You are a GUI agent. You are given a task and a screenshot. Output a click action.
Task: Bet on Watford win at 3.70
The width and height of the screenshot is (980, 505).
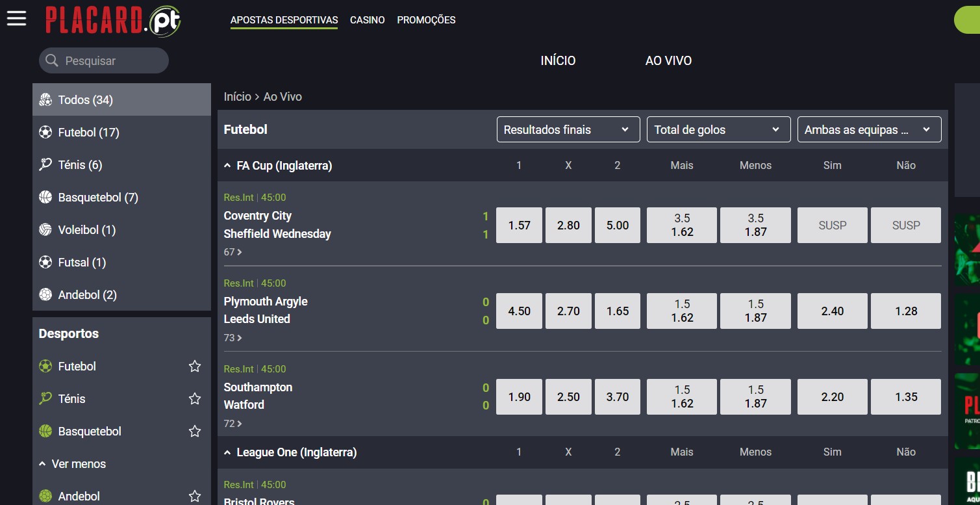point(618,396)
